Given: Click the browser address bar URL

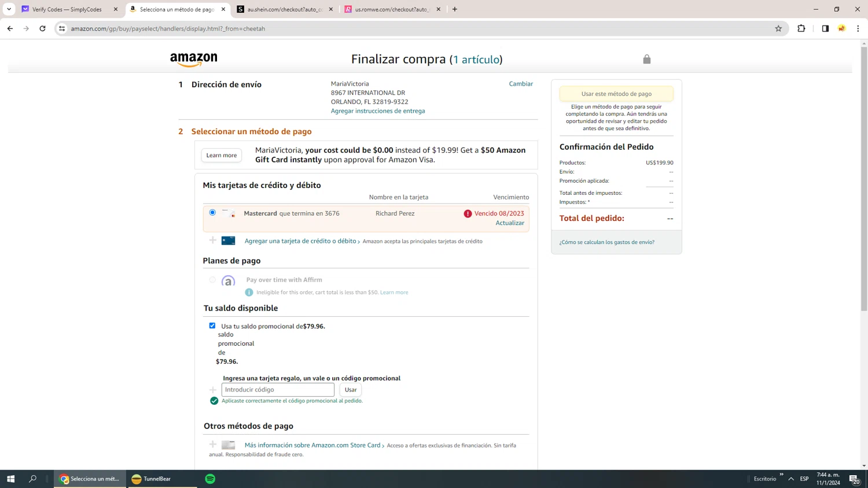Looking at the screenshot, I should point(168,28).
